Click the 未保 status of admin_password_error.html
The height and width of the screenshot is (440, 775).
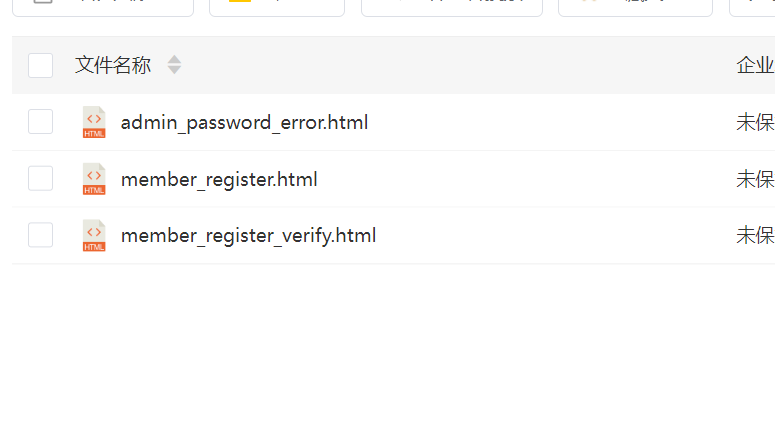tap(755, 122)
